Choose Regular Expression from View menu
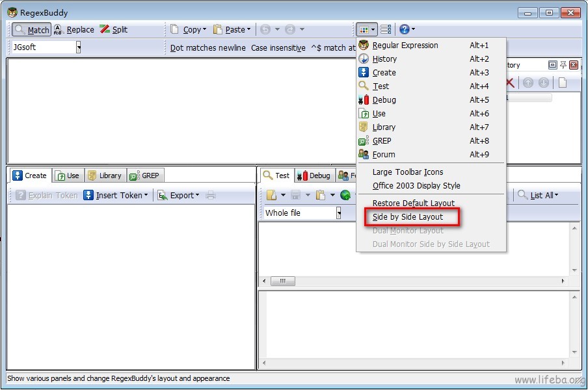This screenshot has width=588, height=390. coord(431,45)
